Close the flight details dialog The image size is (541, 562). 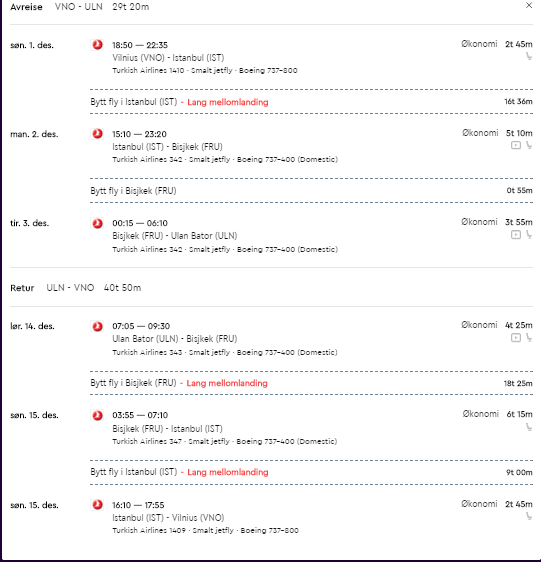[x=529, y=5]
